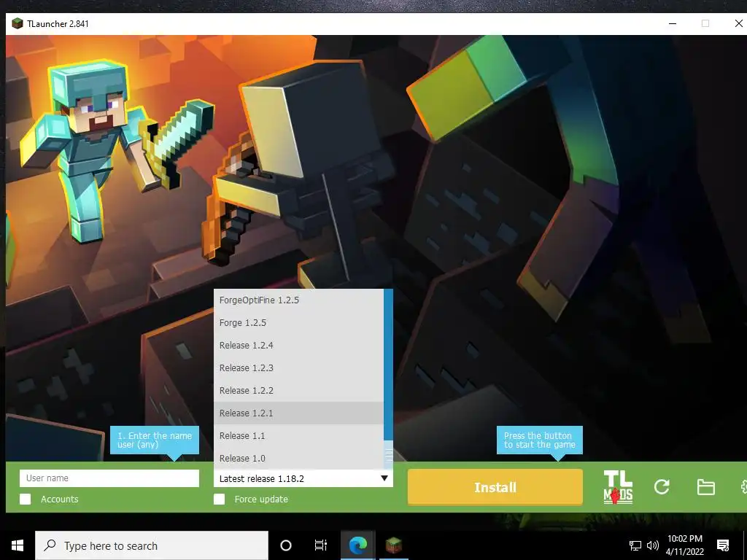
Task: Open the Windows Start menu
Action: 18,545
